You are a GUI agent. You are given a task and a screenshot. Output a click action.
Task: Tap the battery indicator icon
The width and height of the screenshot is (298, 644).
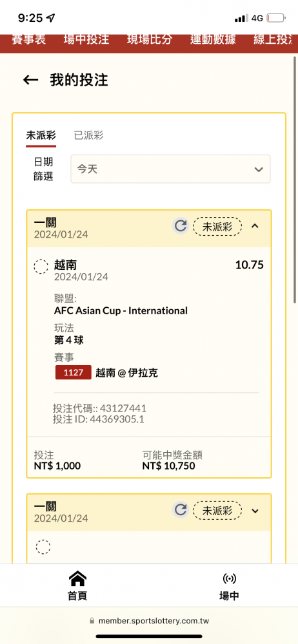tap(276, 18)
